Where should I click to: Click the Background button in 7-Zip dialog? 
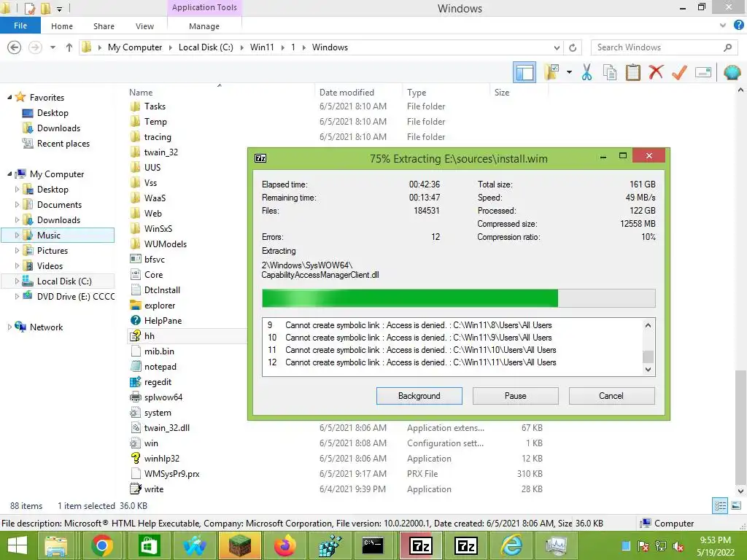tap(419, 396)
